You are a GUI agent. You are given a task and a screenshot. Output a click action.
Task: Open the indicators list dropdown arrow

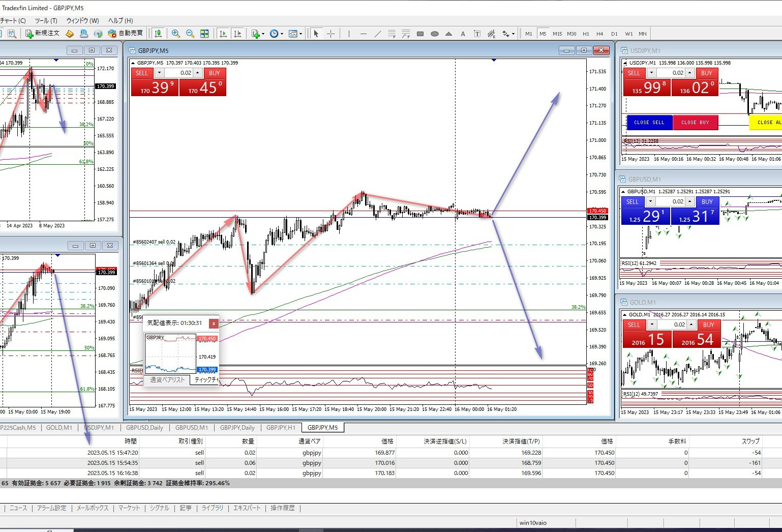(x=263, y=34)
